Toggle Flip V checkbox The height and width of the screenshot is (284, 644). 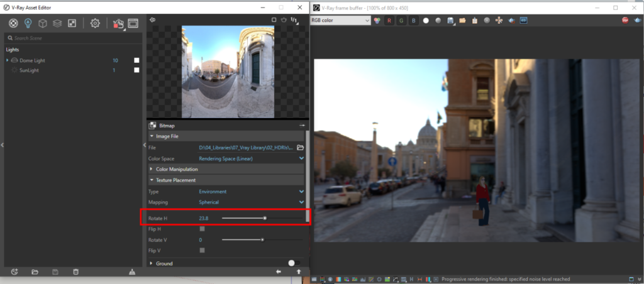[202, 250]
